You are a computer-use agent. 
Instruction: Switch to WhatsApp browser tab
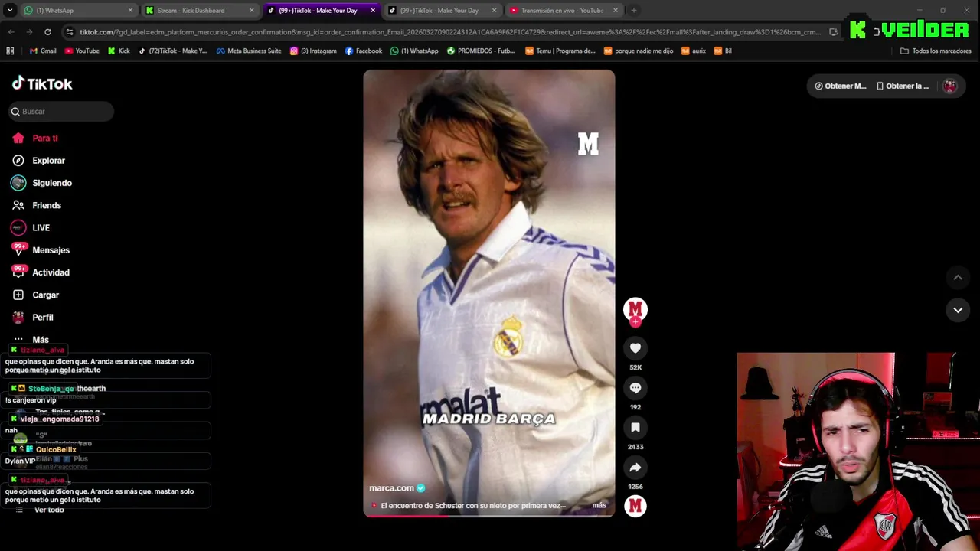(79, 11)
